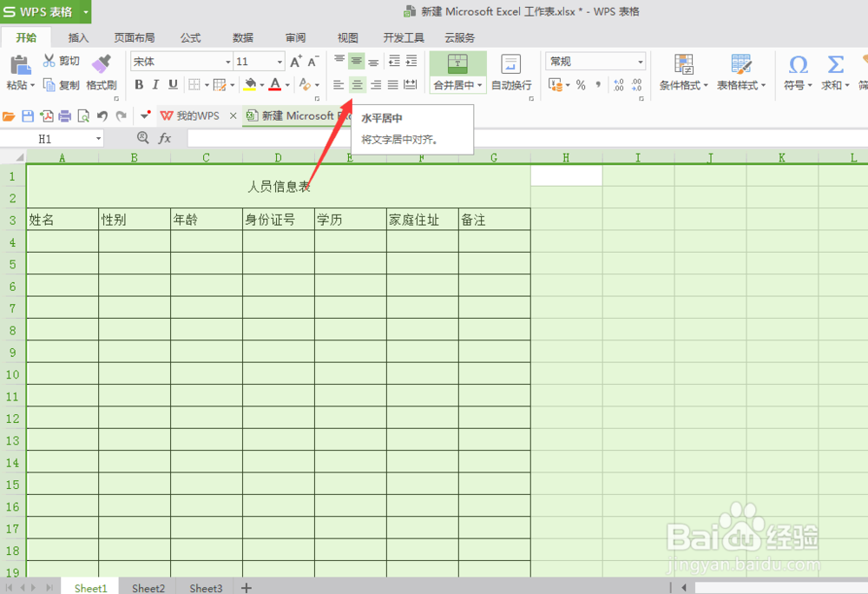Open the font size 11 dropdown

[x=279, y=62]
